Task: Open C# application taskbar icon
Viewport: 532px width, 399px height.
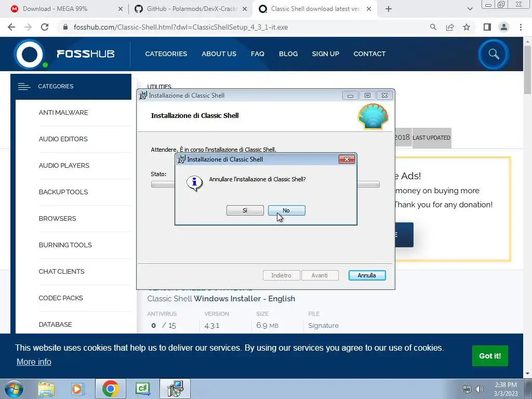Action: pos(142,389)
